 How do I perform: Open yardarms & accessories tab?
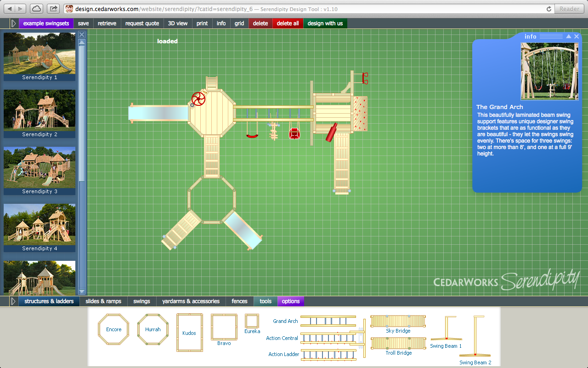click(x=191, y=301)
